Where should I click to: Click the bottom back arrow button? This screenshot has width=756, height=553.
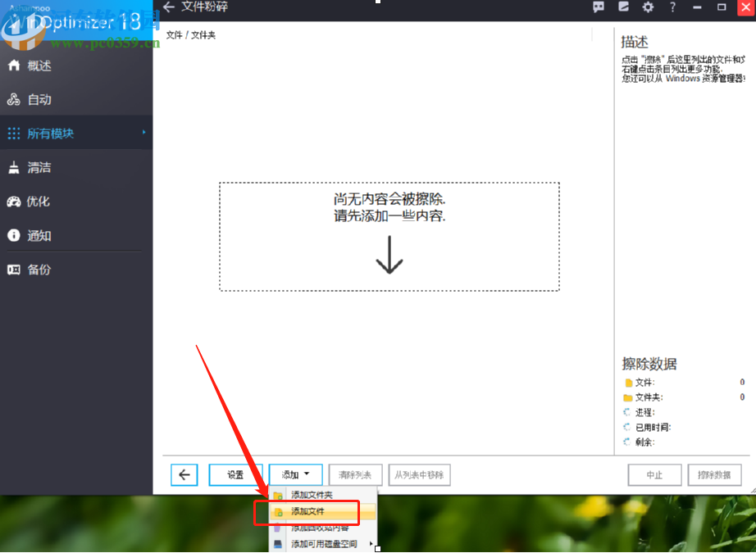pos(184,475)
